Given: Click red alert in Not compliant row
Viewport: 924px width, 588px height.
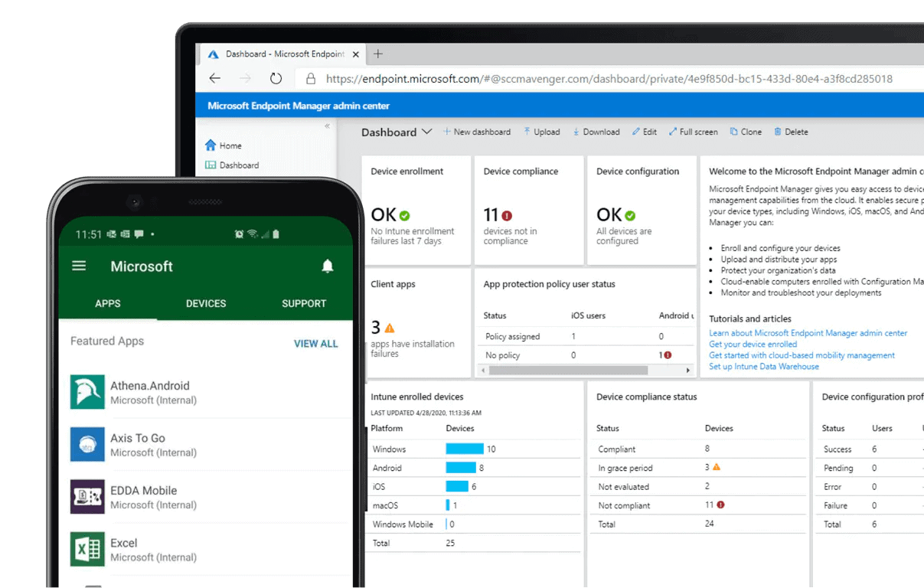Looking at the screenshot, I should click(x=720, y=505).
